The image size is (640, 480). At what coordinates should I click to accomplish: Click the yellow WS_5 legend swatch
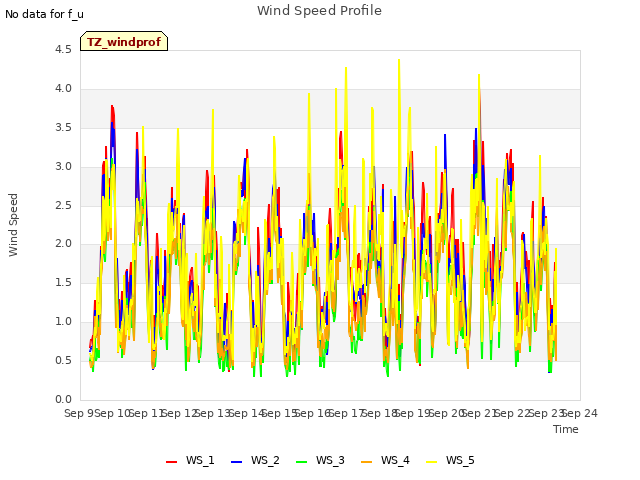(x=432, y=462)
